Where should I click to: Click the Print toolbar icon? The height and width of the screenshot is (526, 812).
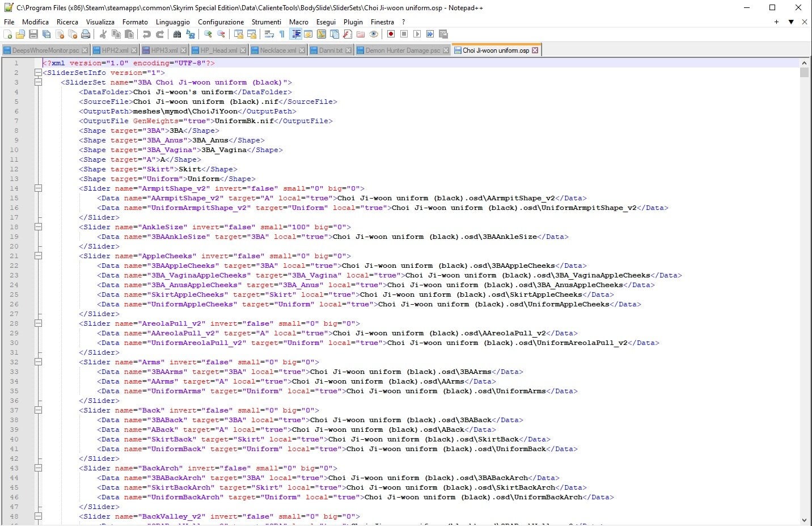click(x=86, y=34)
